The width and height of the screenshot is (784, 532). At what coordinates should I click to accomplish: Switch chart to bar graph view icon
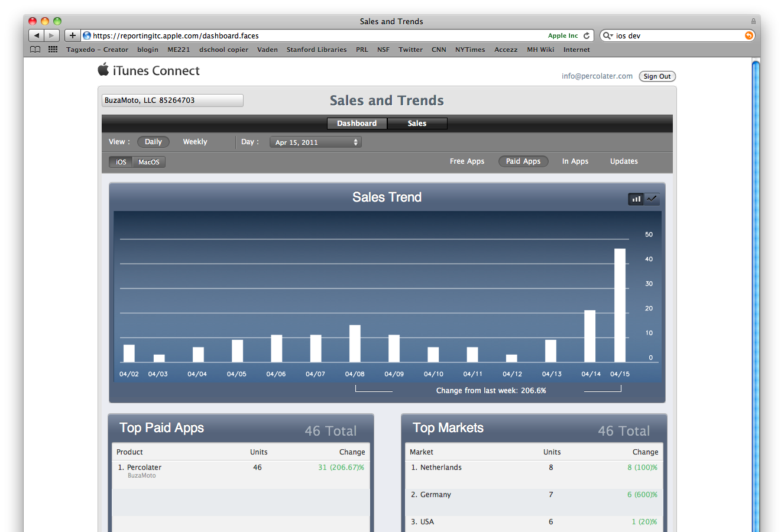tap(636, 199)
